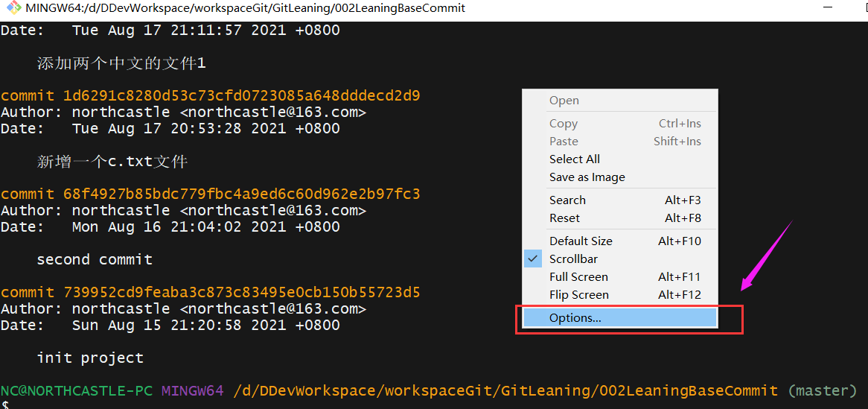
Task: Click the Author line under commit 739952c
Action: point(183,308)
